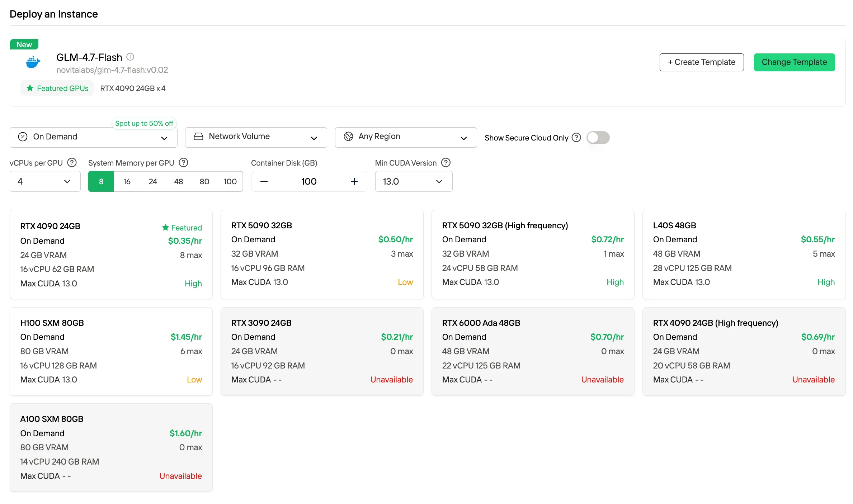
Task: Select the RTX 5090 32GB High frequency card
Action: pos(533,255)
